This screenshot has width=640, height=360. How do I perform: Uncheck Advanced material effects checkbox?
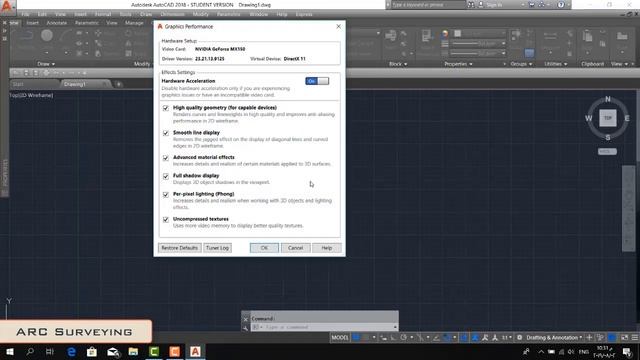pyautogui.click(x=166, y=158)
